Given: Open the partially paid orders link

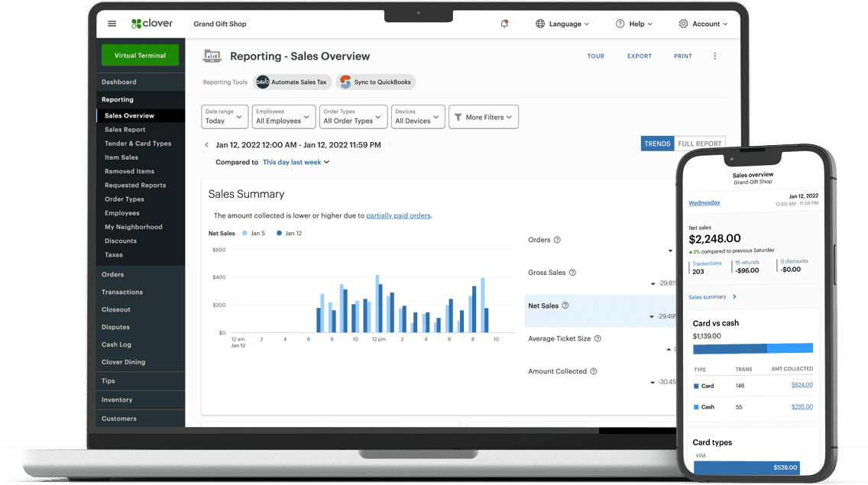Looking at the screenshot, I should tap(398, 215).
